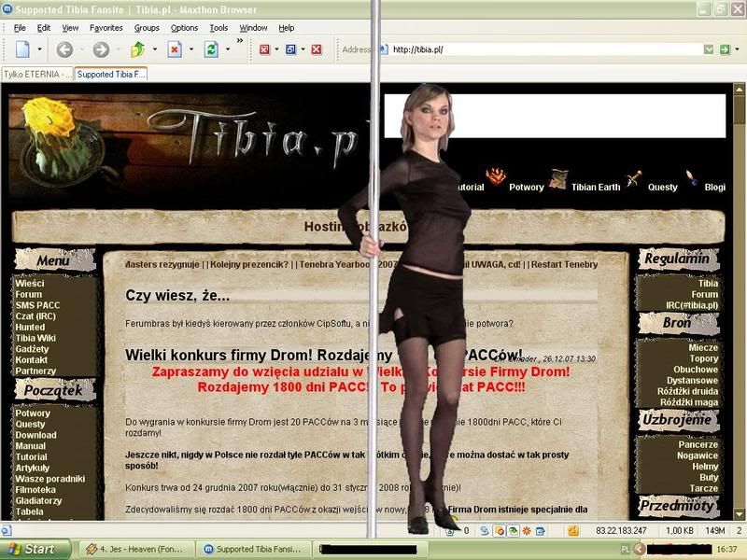Click the page scrollbar up arrow

click(x=739, y=89)
